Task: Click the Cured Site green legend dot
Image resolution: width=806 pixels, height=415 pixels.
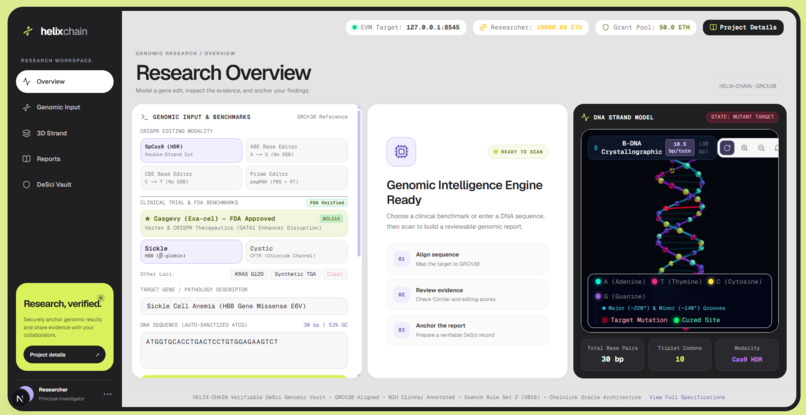Action: tap(676, 320)
